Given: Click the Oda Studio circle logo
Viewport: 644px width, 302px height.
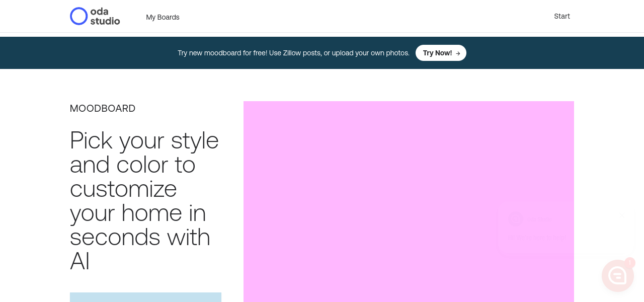Looking at the screenshot, I should pyautogui.click(x=78, y=16).
